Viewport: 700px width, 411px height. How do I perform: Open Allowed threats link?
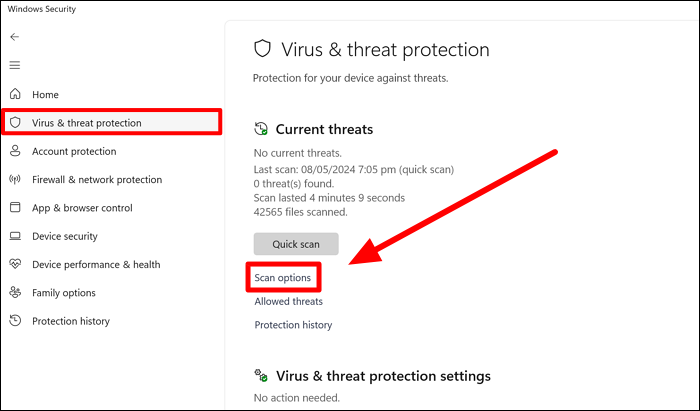tap(288, 301)
